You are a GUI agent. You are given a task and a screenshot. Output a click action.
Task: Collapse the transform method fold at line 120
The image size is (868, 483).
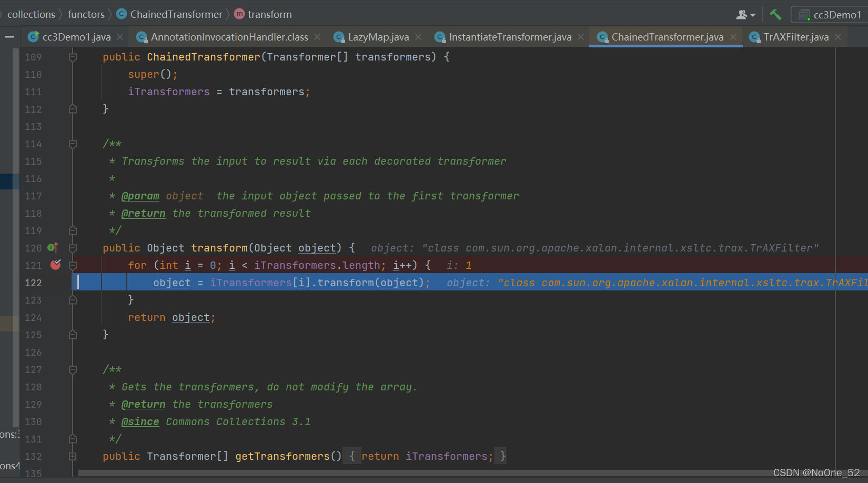(73, 248)
